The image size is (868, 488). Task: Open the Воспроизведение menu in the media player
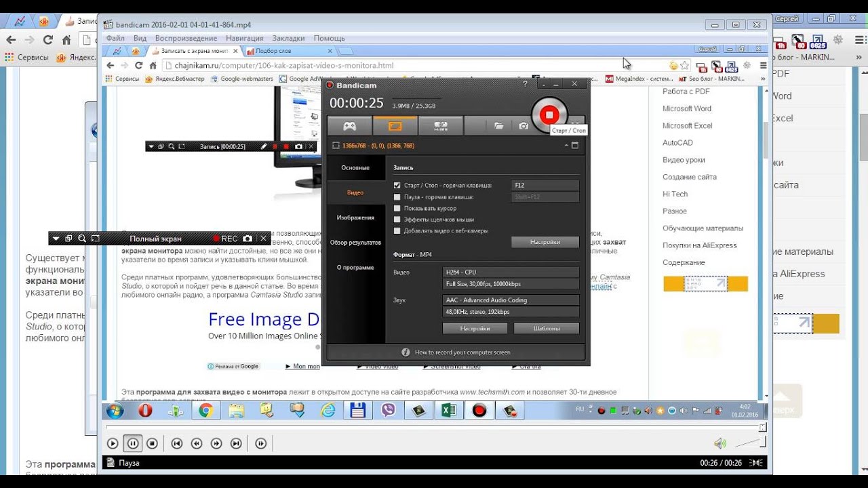click(186, 39)
